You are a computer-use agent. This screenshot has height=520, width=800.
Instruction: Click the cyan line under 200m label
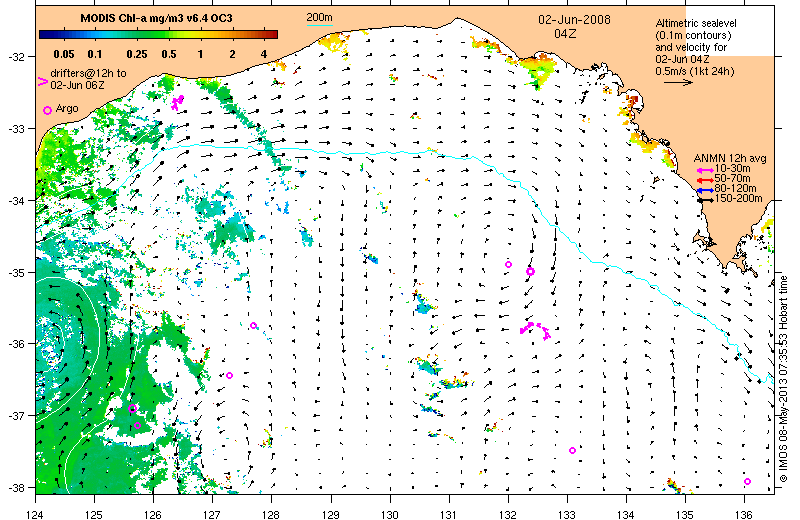(x=319, y=24)
